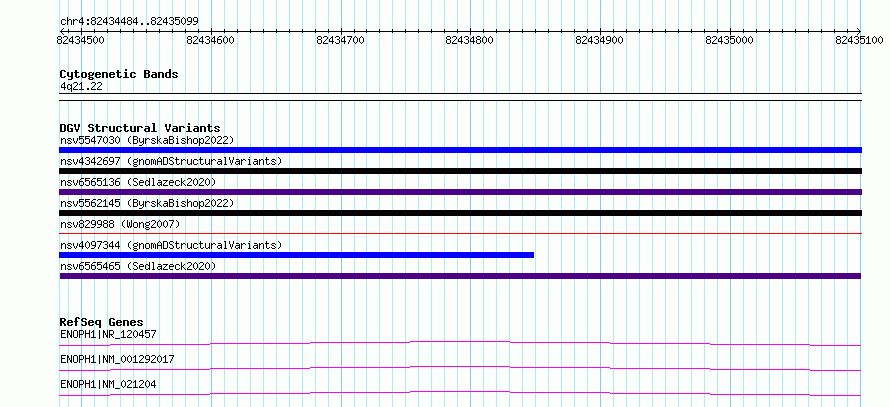Click ruler position 82435100
890x407 pixels.
click(859, 40)
